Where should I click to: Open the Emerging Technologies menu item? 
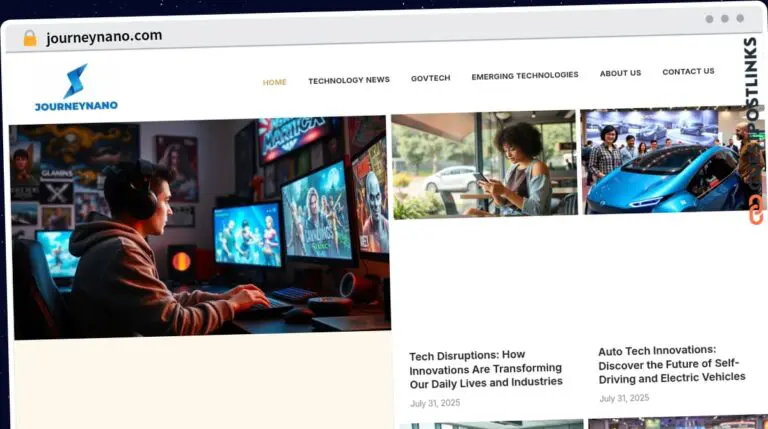[525, 75]
